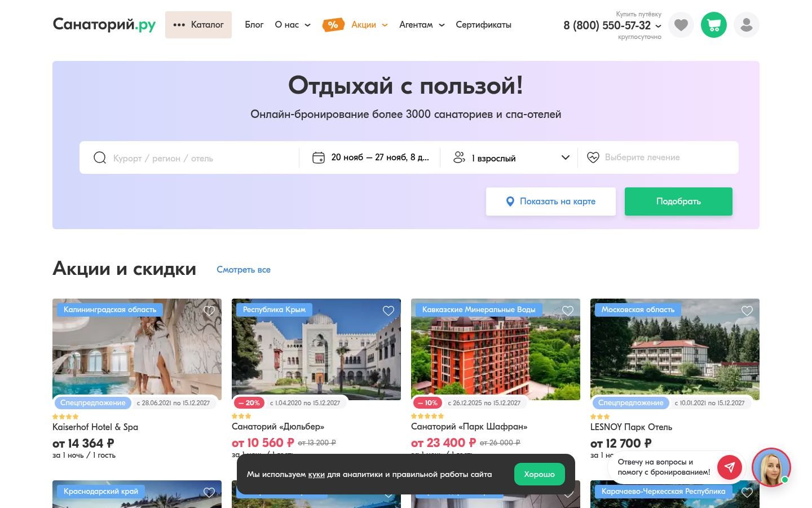This screenshot has width=812, height=508.
Task: Click the search magnifier icon
Action: click(100, 157)
